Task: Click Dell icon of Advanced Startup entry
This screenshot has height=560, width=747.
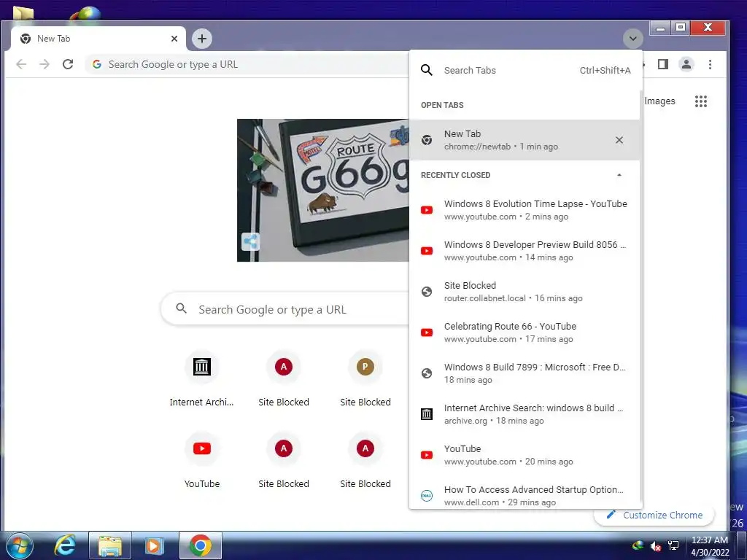Action: (427, 496)
